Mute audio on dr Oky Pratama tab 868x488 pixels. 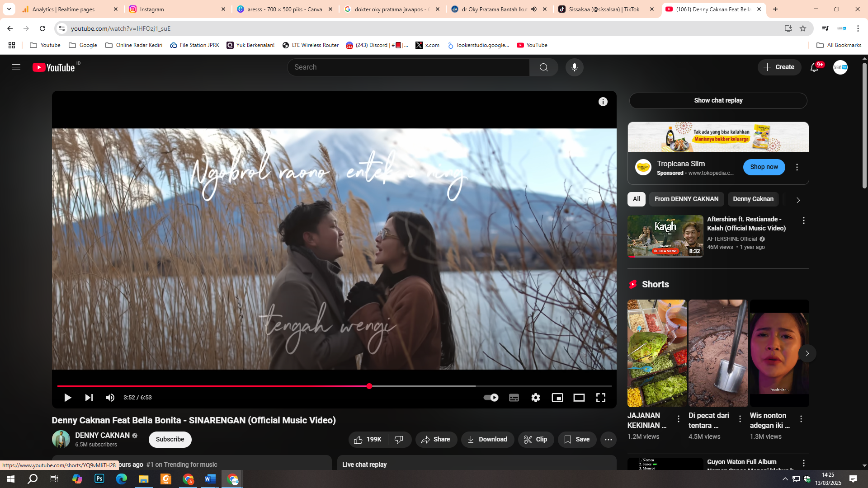(x=534, y=9)
